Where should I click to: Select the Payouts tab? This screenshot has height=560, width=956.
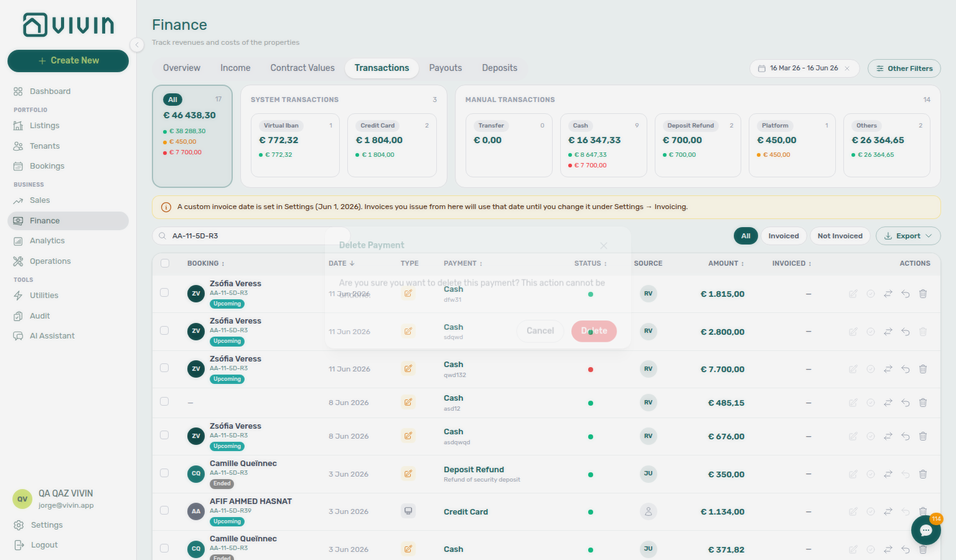coord(446,68)
